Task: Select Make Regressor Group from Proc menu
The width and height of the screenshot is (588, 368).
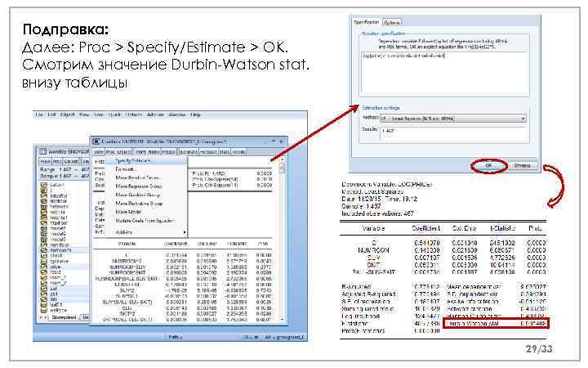Action: coord(138,186)
